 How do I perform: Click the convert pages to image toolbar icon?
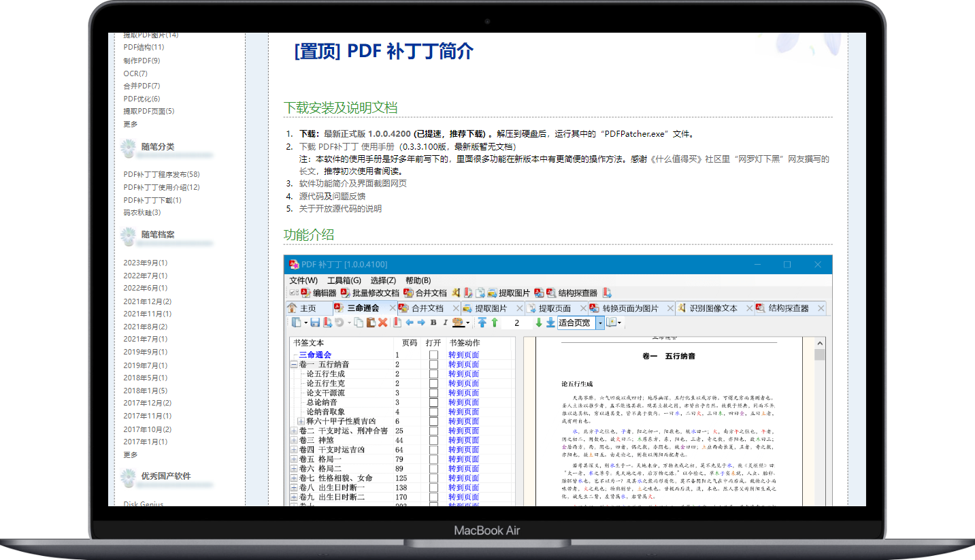point(539,293)
